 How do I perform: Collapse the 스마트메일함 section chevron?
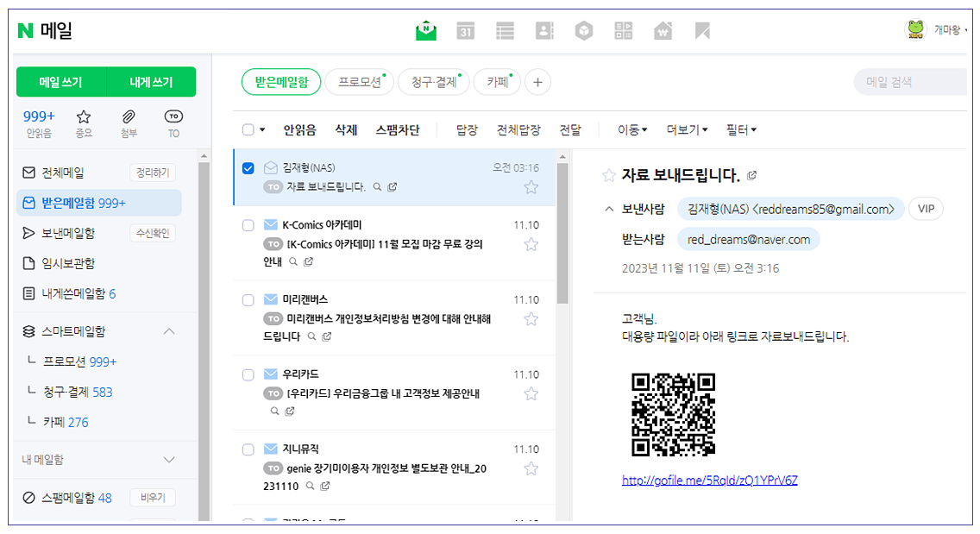pos(169,331)
